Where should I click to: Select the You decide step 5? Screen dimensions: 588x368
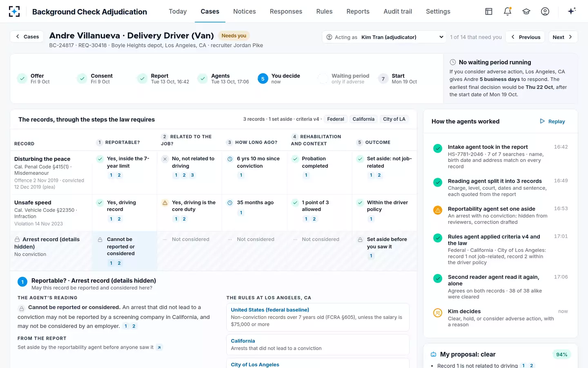tap(279, 79)
